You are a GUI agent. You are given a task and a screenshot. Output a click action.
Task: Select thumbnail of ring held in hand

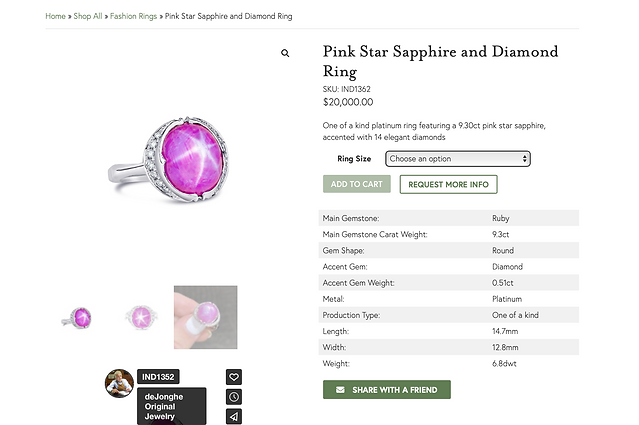pyautogui.click(x=205, y=317)
